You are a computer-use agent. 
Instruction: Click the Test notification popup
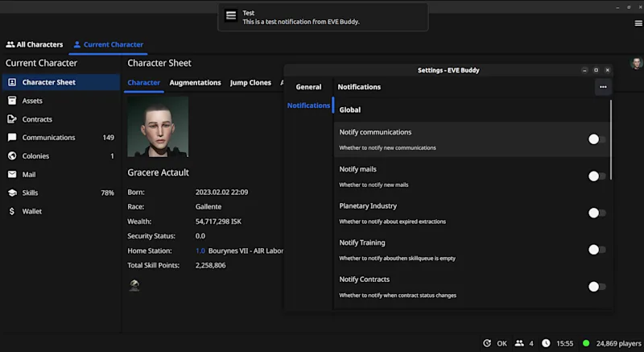click(323, 17)
